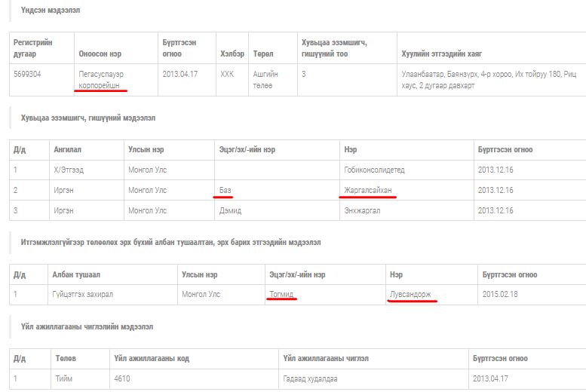Click the registration date 2015.02.18
Screen dimensions: 586x392
pyautogui.click(x=500, y=294)
